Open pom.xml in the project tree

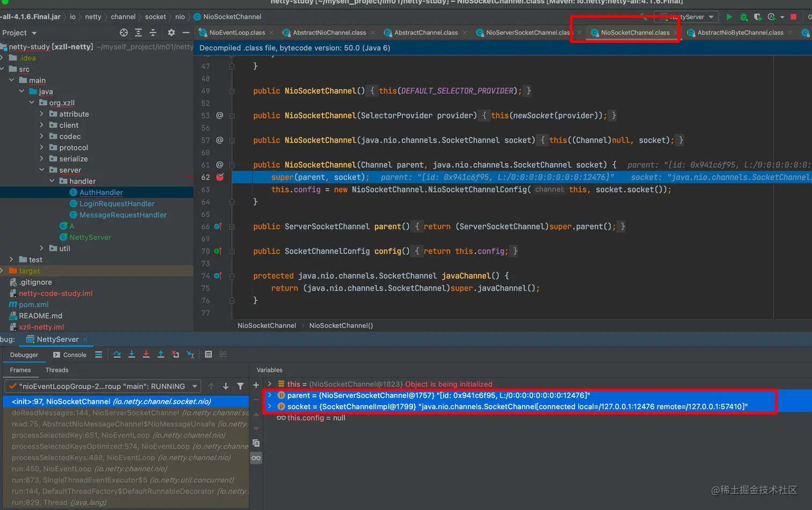33,304
